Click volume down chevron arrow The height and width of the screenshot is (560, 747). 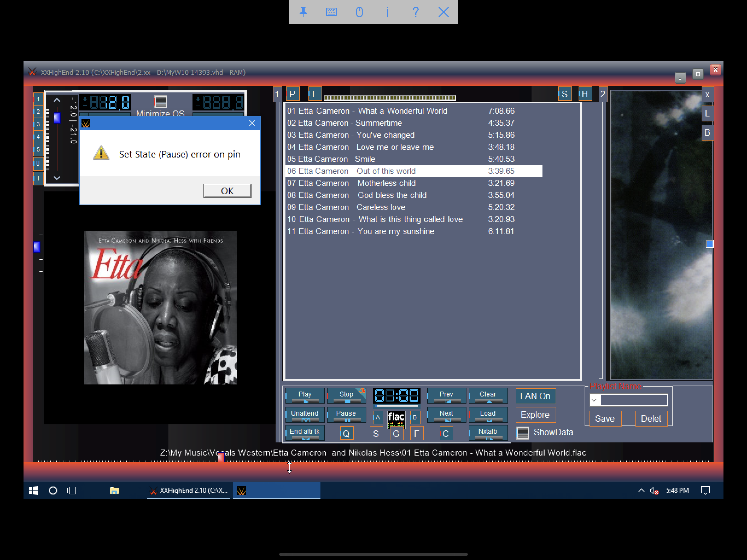point(57,178)
